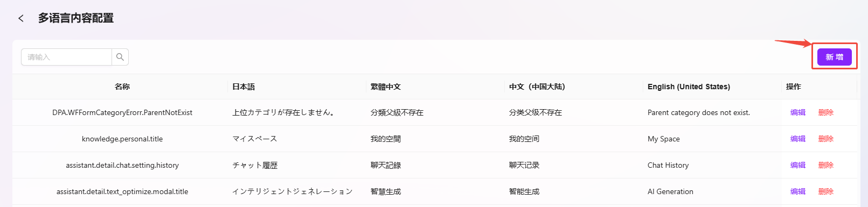
Task: Edit the DPA.WFFormCategoryErorr.ParentNotExist row
Action: pos(797,112)
